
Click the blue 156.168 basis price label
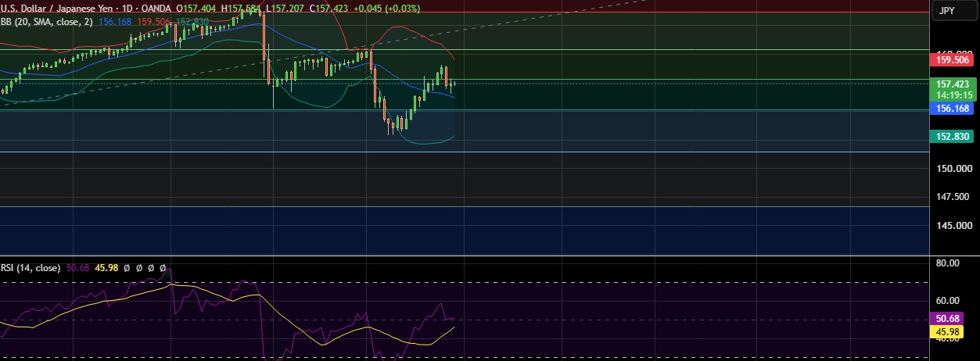coord(953,109)
